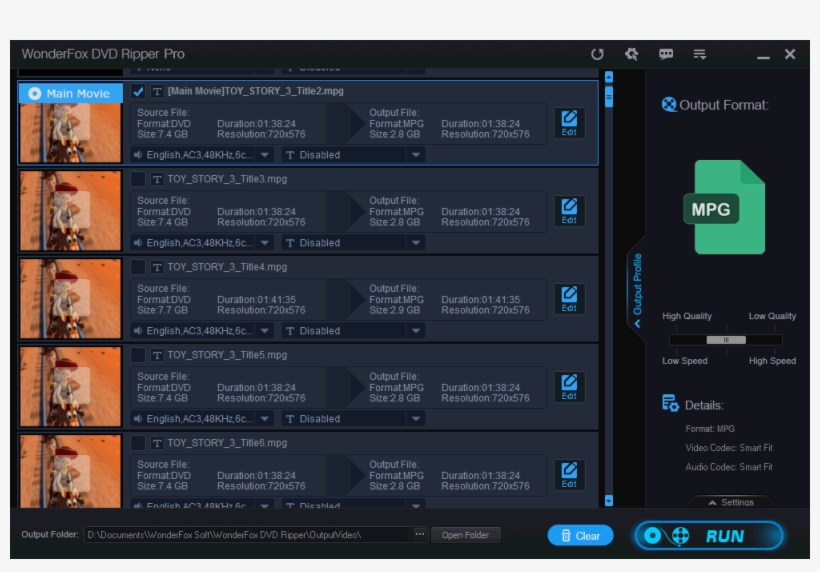
Task: Click the refresh icon in title bar
Action: pyautogui.click(x=597, y=54)
